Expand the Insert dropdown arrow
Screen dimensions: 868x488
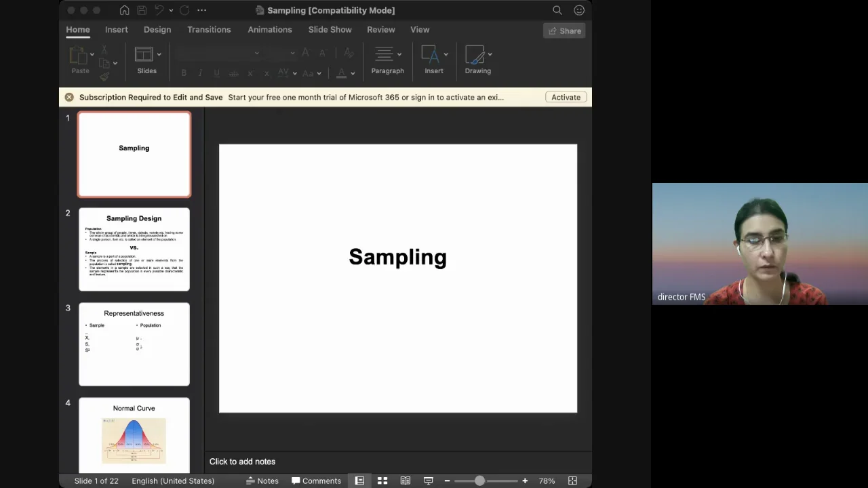click(x=446, y=54)
